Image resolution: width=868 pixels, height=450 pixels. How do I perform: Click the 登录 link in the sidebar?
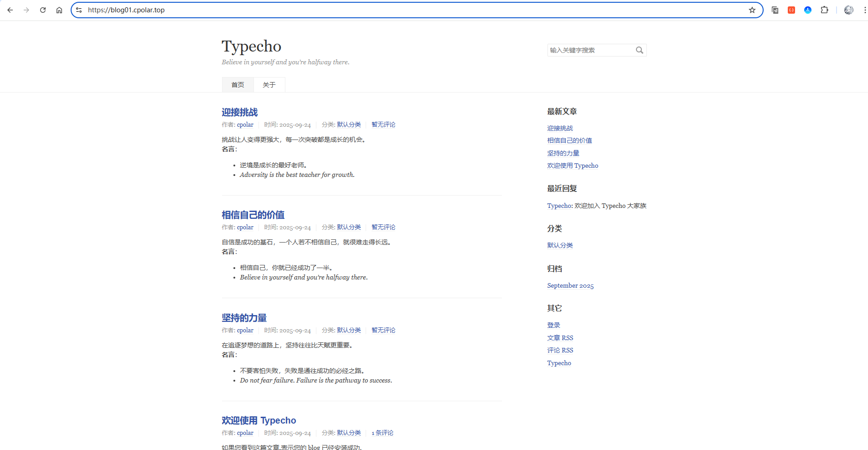[553, 325]
